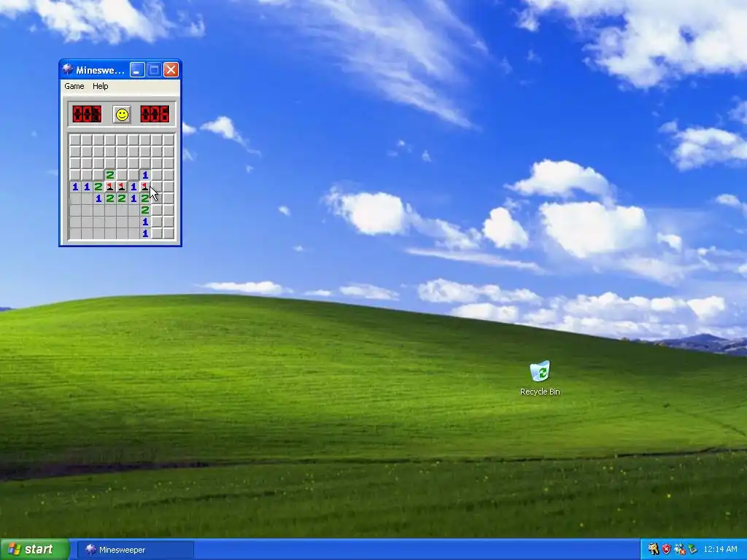The width and height of the screenshot is (747, 560).
Task: Click the yellow smiley face to restart
Action: pyautogui.click(x=122, y=114)
